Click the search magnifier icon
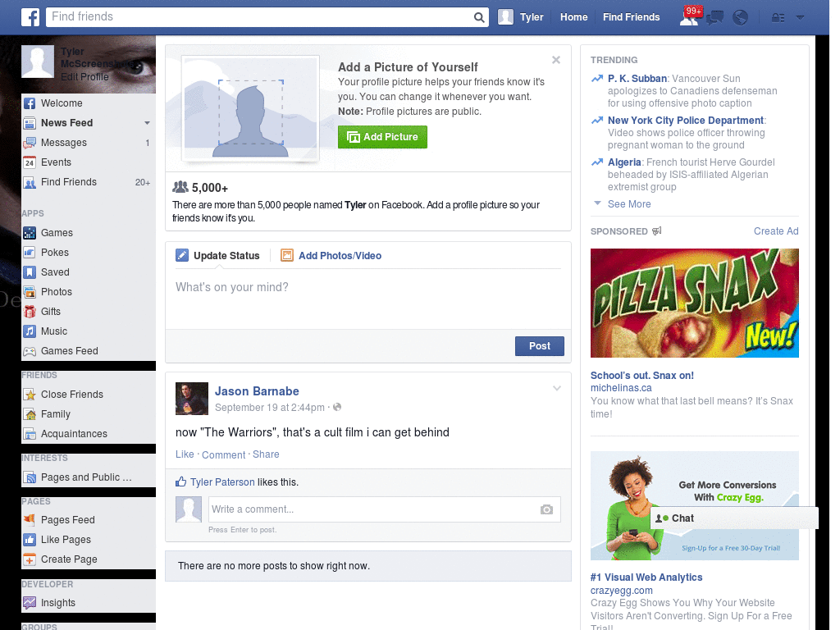 click(479, 17)
